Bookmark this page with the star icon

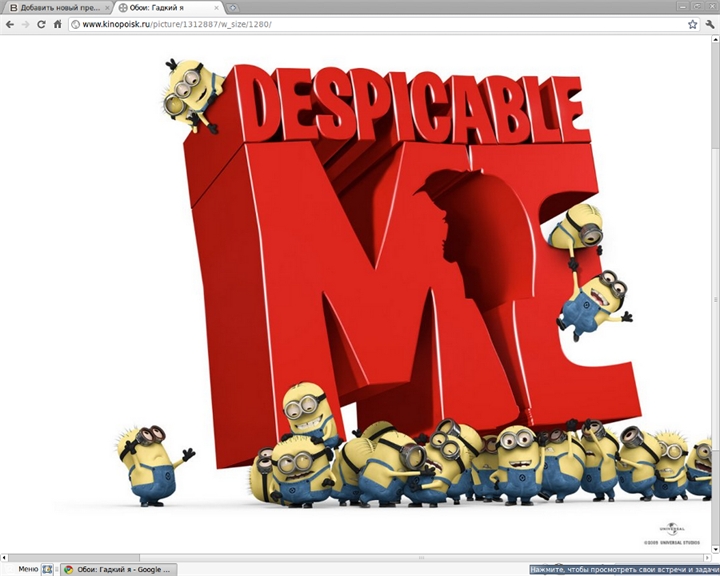coord(692,24)
